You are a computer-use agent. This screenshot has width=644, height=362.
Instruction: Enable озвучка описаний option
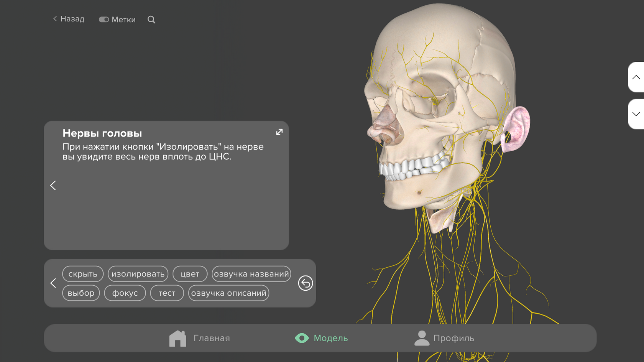[x=228, y=293]
